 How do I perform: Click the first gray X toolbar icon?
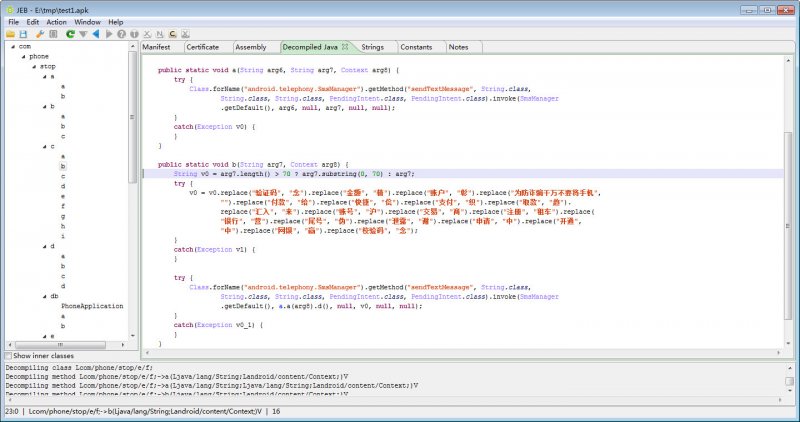[147, 34]
